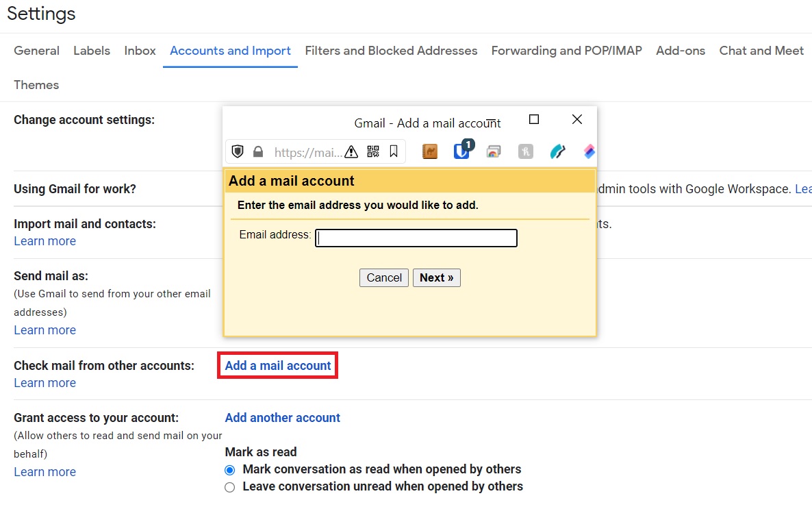The width and height of the screenshot is (812, 509).
Task: Close the Add a mail account popup window
Action: 577,119
